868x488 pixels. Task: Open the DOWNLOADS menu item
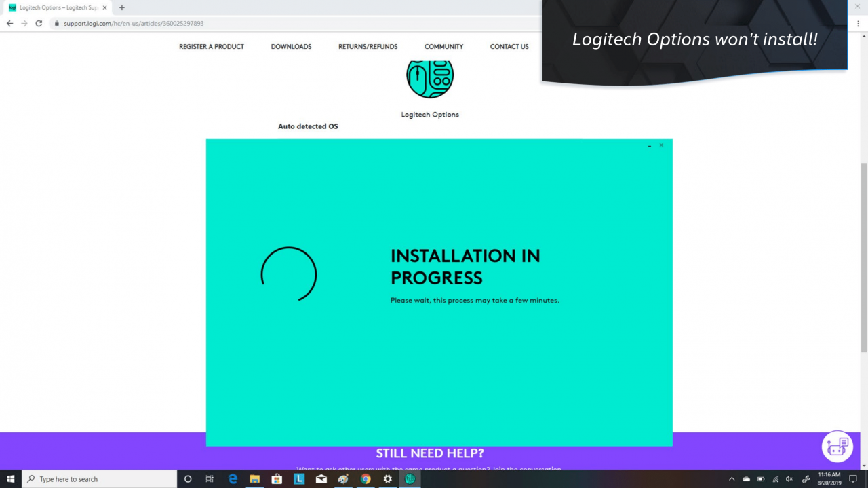click(x=291, y=47)
